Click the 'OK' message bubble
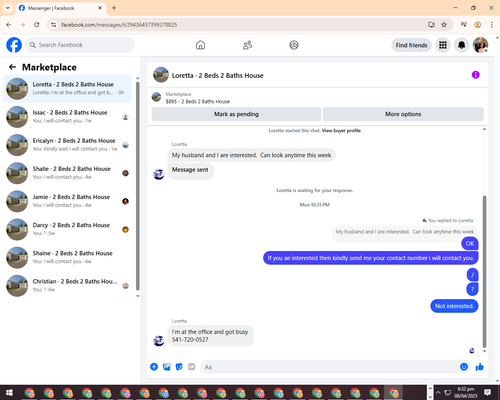The height and width of the screenshot is (400, 500). pos(470,243)
